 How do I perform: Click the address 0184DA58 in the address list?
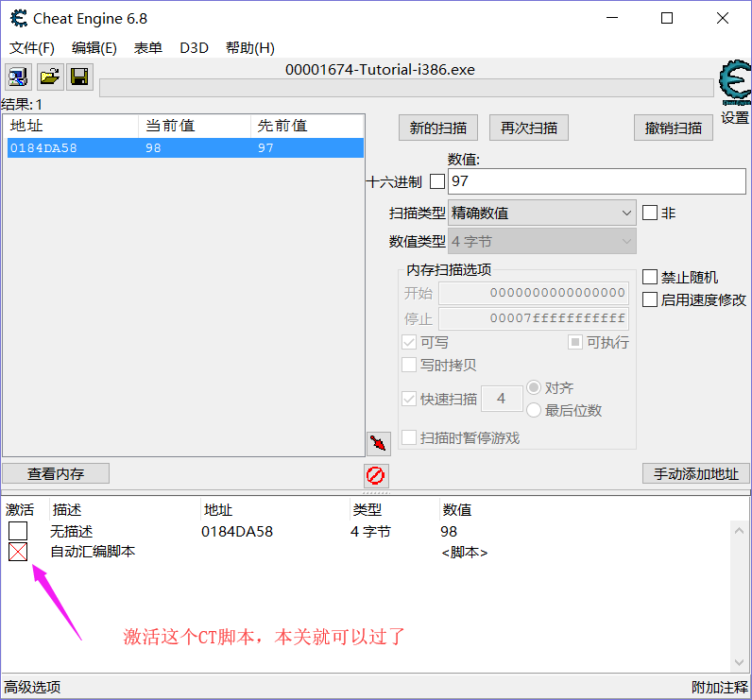[237, 531]
